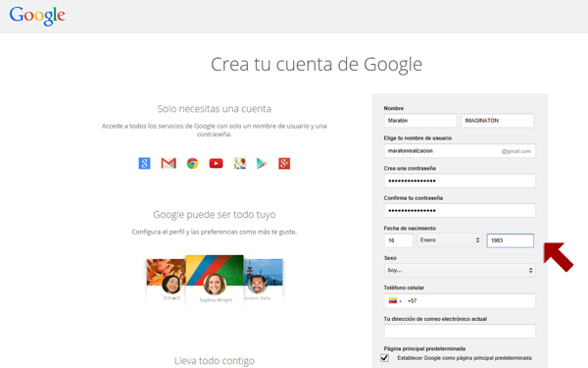Click the YouTube play icon
588x368 pixels.
216,163
